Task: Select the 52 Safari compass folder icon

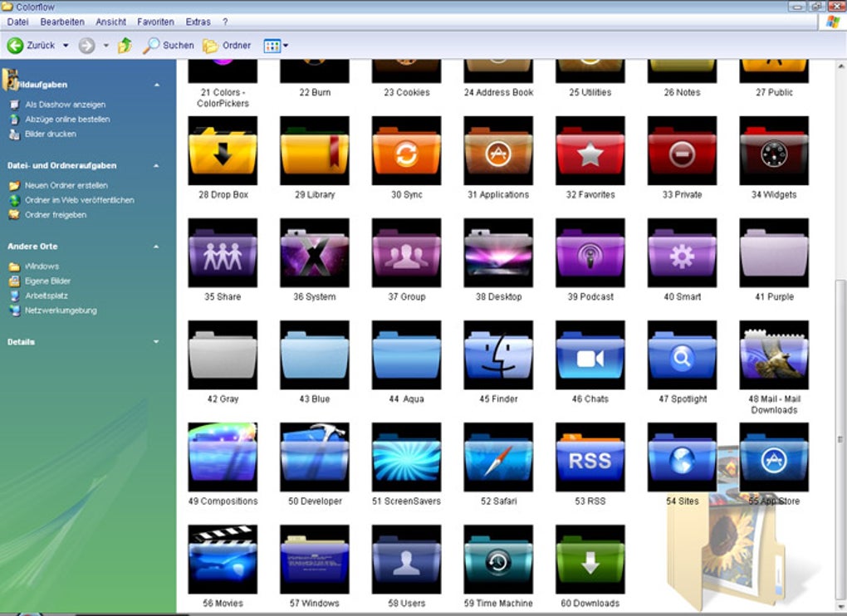Action: click(x=498, y=457)
